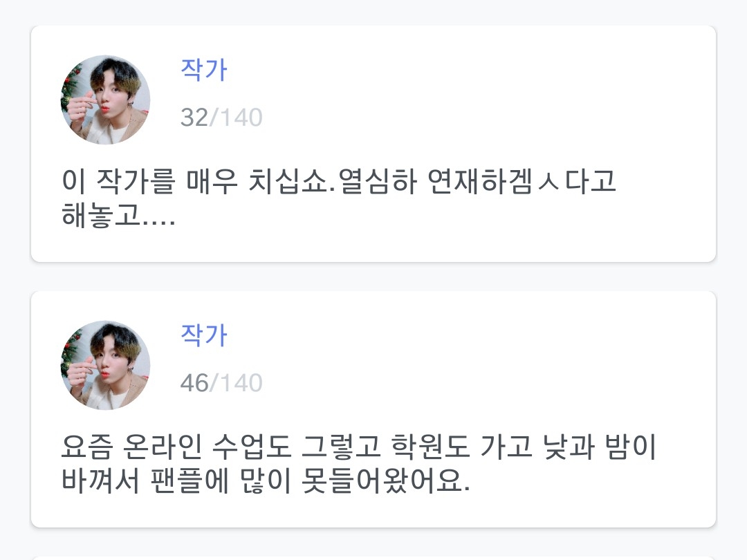Click the line starting with "요즘 온라인 수업도"
This screenshot has height=560, width=747.
[x=358, y=449]
